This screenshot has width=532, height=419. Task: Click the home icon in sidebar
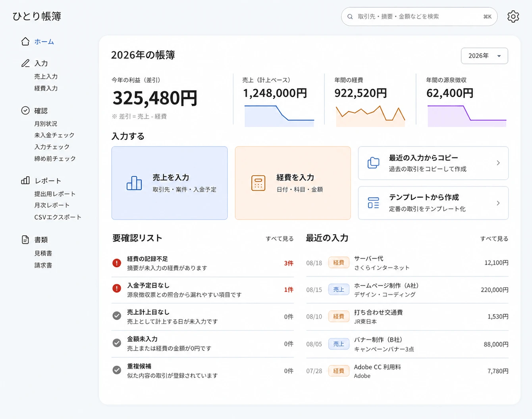(x=25, y=41)
